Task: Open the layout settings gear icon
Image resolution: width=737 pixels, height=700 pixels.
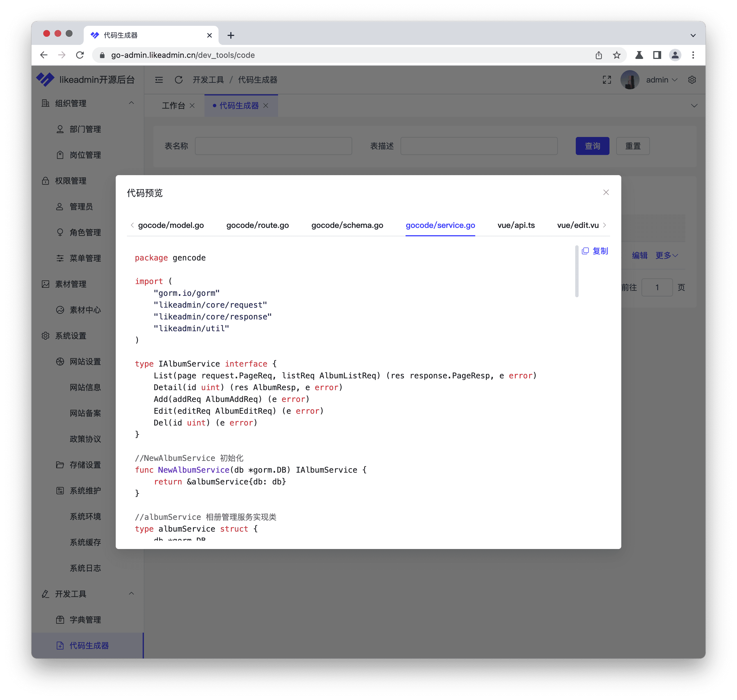Action: pyautogui.click(x=692, y=80)
